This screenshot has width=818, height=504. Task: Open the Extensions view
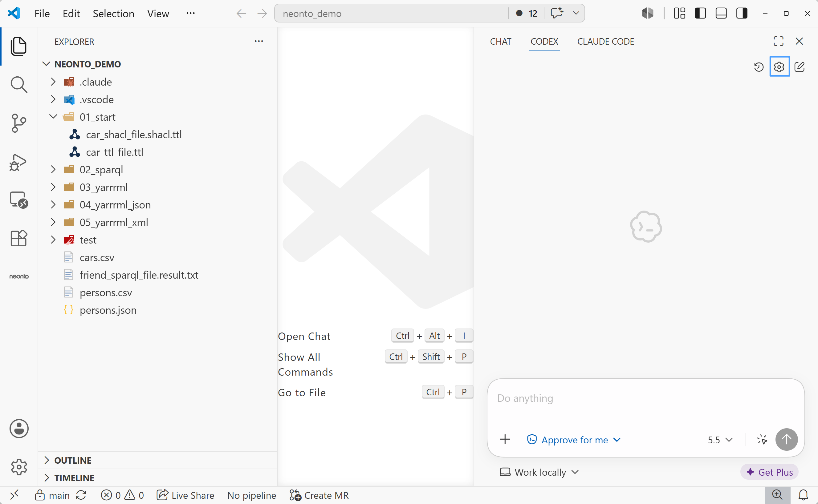[19, 238]
